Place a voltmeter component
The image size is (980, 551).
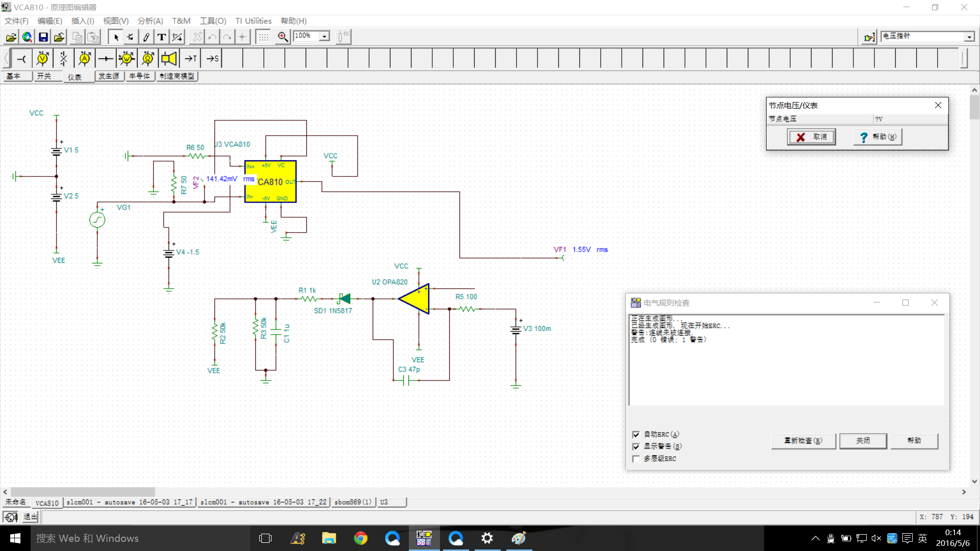(43, 59)
